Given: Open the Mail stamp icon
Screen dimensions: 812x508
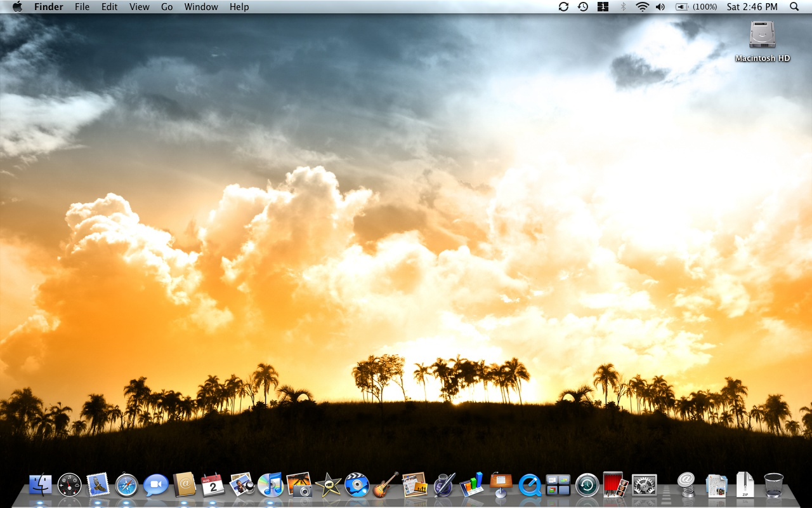Looking at the screenshot, I should click(x=98, y=485).
